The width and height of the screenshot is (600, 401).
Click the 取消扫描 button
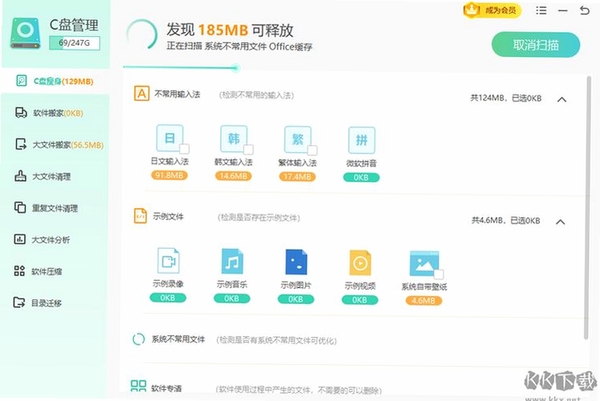tap(536, 45)
